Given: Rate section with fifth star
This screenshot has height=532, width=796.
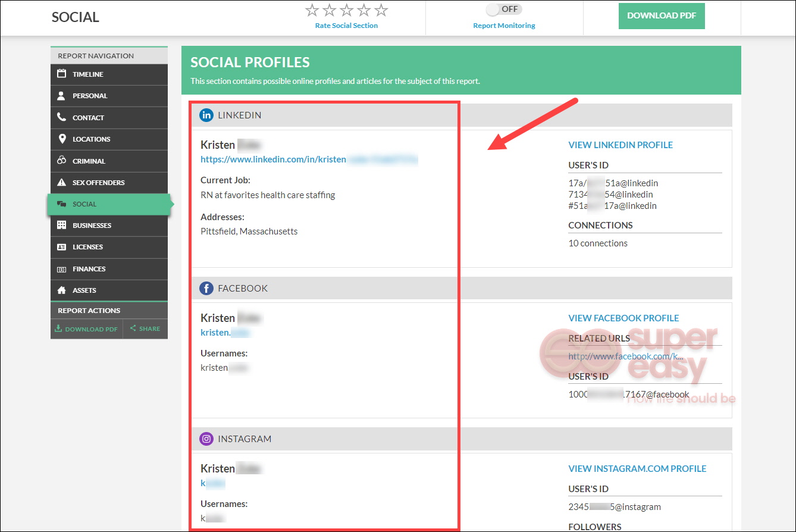Looking at the screenshot, I should (x=381, y=10).
